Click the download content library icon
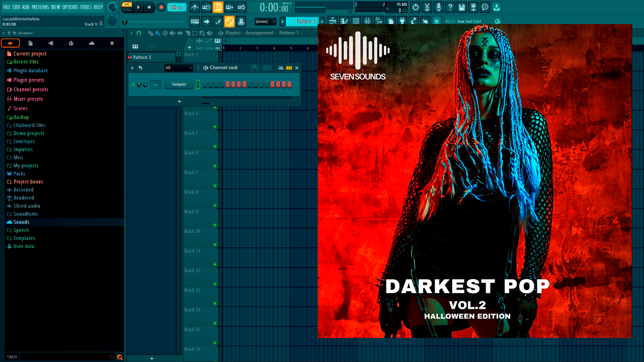Viewport: 644px width, 362px height. point(496,7)
